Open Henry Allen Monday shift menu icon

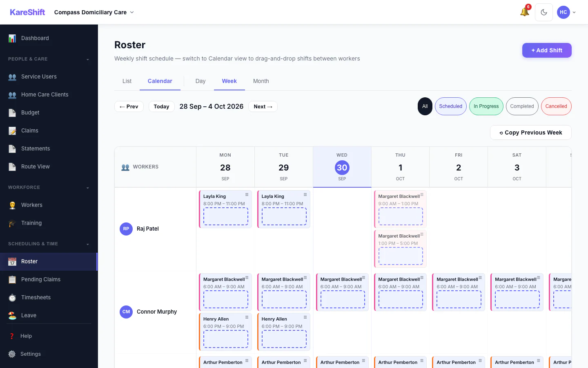pyautogui.click(x=247, y=317)
